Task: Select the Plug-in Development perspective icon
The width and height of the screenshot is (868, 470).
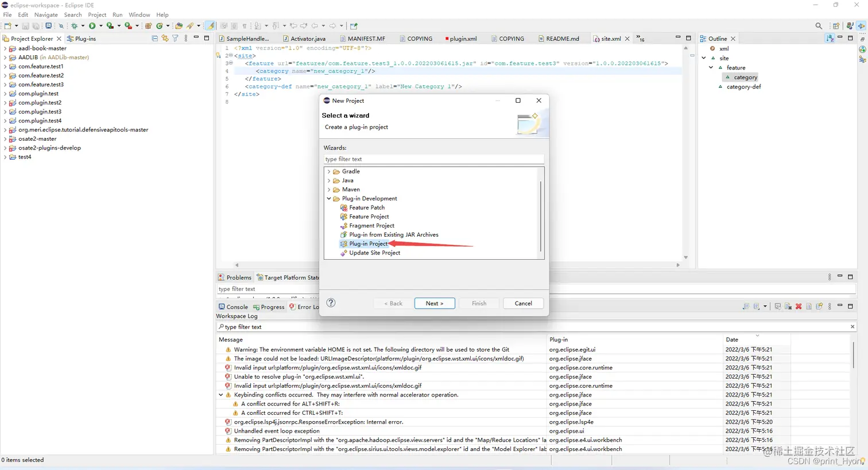Action: pos(861,26)
